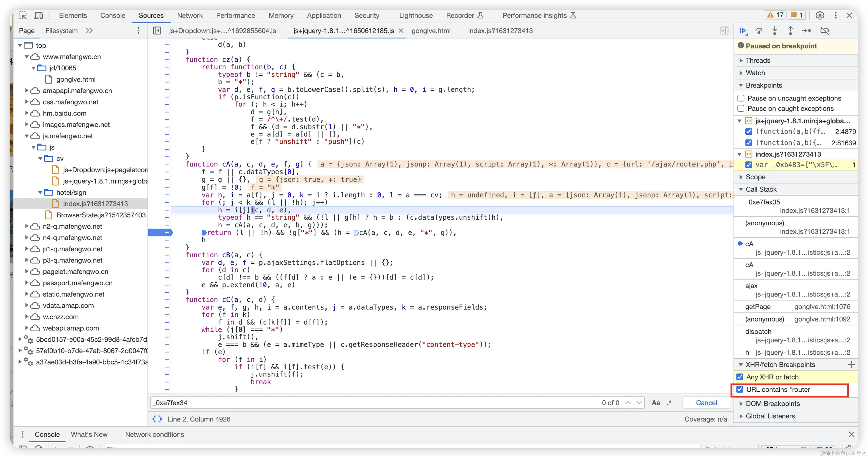Enable Pause on uncaught exceptions
Viewport: 868px width, 458px height.
[x=741, y=98]
